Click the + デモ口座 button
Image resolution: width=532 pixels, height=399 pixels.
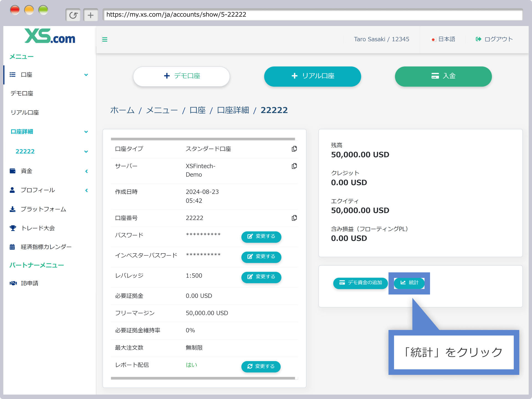click(181, 76)
